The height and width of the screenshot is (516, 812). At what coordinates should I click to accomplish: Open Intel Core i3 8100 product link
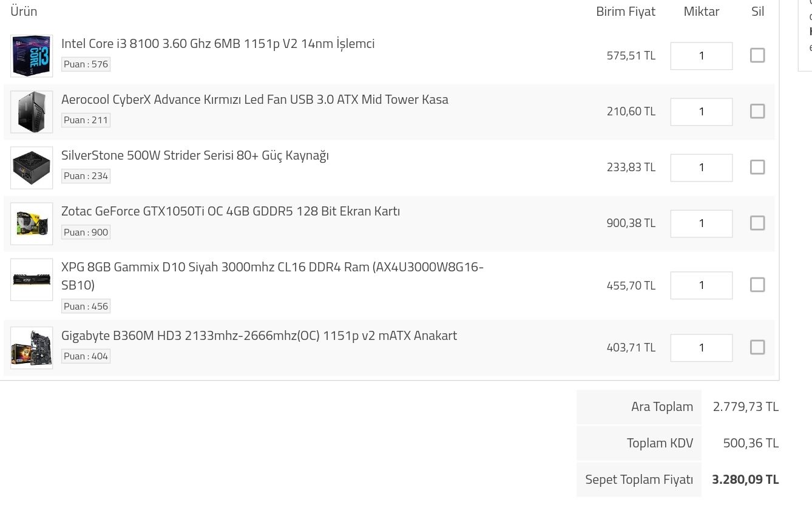click(x=218, y=44)
